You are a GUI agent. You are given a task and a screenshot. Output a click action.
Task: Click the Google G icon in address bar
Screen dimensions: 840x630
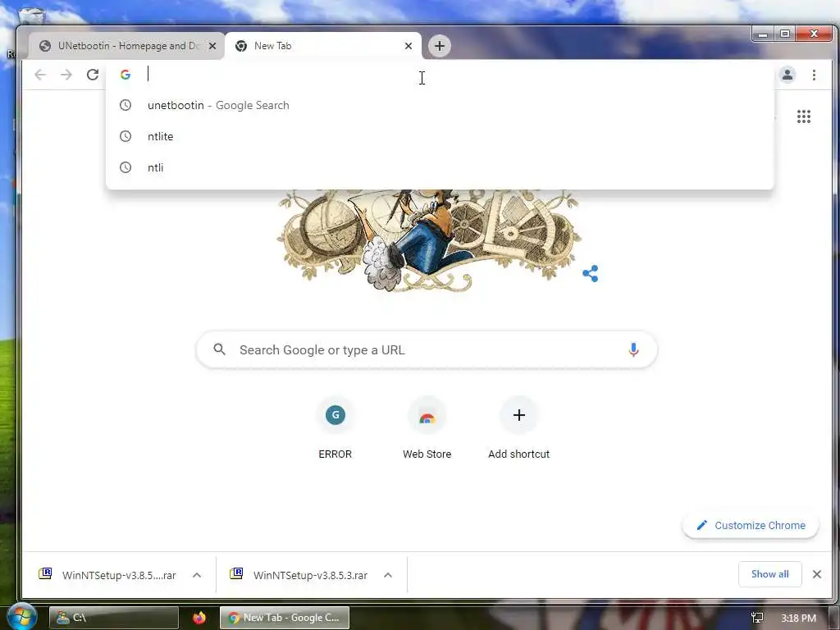(x=126, y=75)
